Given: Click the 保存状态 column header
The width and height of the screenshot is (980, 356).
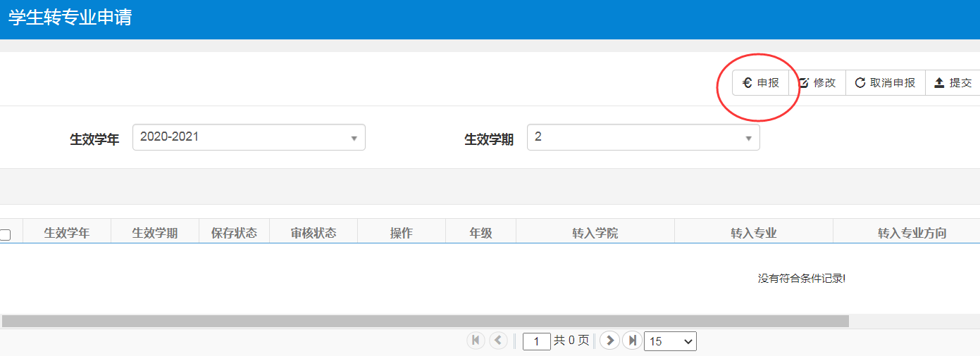Looking at the screenshot, I should pyautogui.click(x=234, y=233).
